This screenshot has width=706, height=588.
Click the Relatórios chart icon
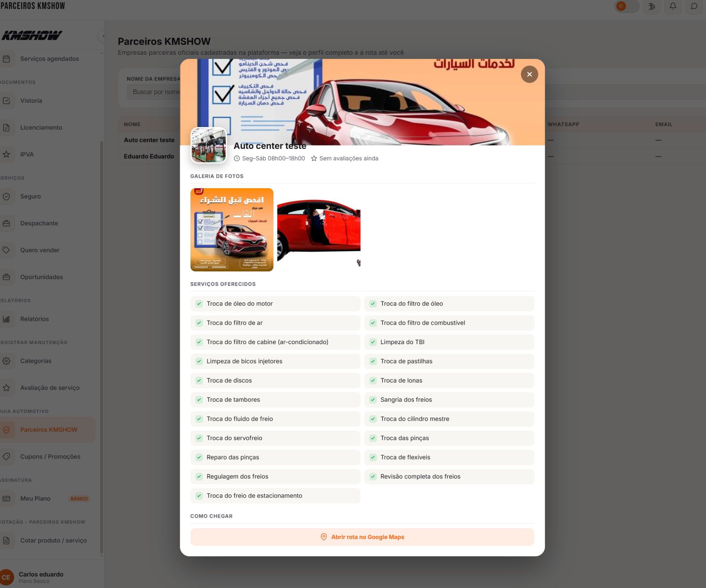tap(6, 319)
